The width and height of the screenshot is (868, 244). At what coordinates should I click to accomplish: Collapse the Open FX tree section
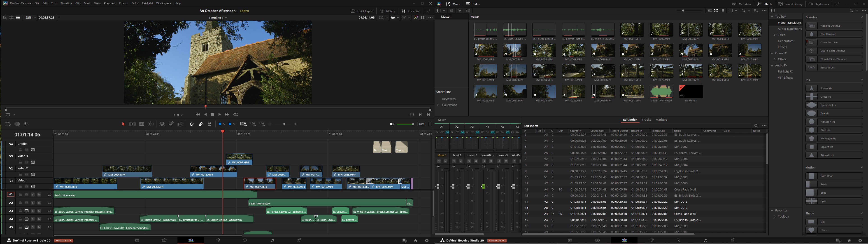(x=772, y=53)
